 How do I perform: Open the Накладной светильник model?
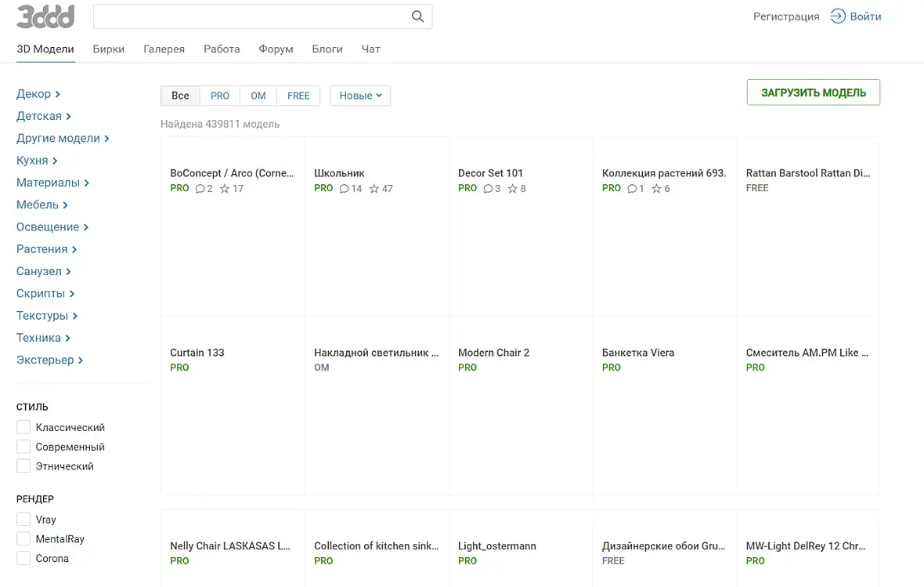click(x=376, y=353)
